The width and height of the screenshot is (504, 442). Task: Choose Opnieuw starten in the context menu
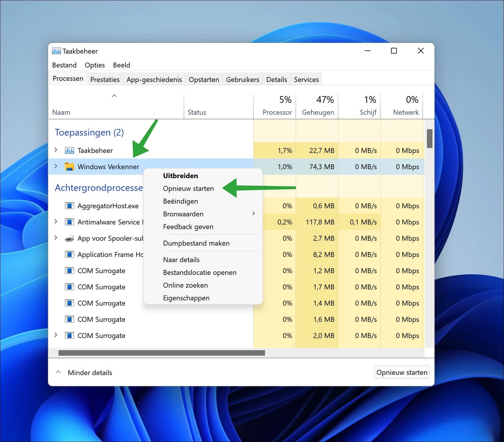click(x=203, y=189)
